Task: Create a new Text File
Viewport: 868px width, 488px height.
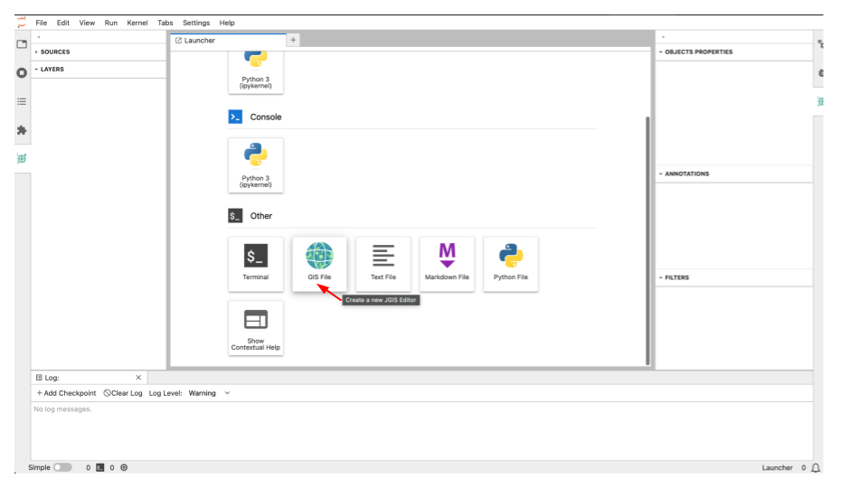Action: 383,263
